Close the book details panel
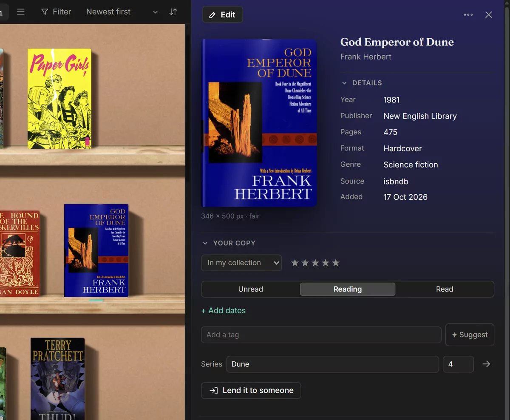This screenshot has height=420, width=510. [489, 15]
